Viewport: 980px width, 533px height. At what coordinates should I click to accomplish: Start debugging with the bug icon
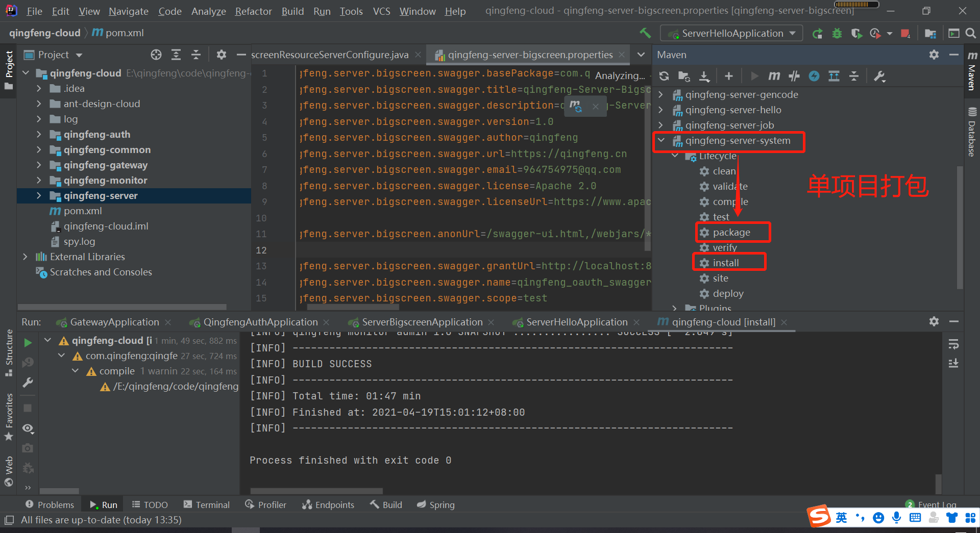(x=837, y=33)
